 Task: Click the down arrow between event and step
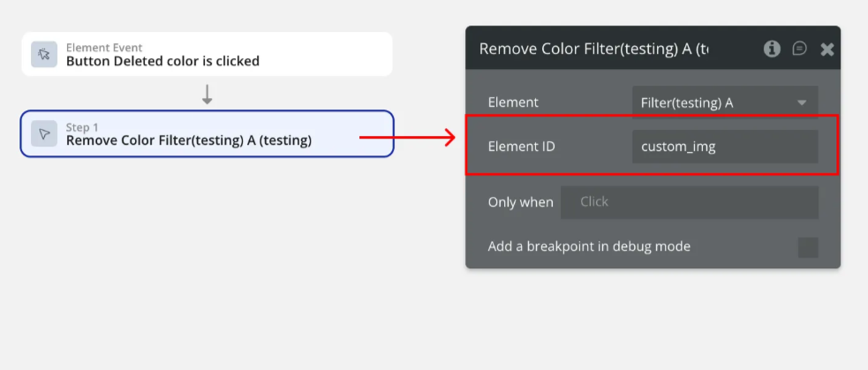click(x=208, y=94)
